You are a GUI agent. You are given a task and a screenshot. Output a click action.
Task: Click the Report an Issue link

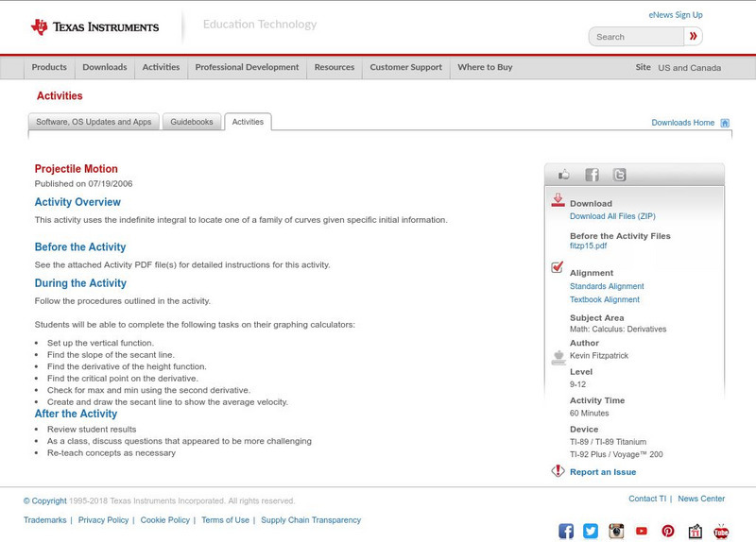603,472
